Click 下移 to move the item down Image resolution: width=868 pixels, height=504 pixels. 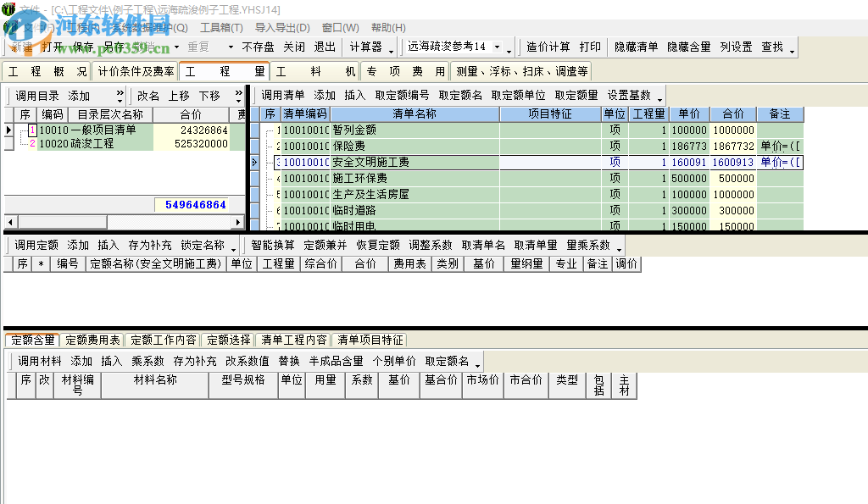(x=209, y=97)
